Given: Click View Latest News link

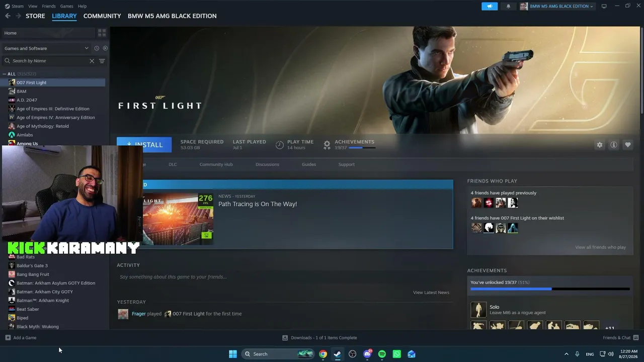Looking at the screenshot, I should pyautogui.click(x=431, y=293).
